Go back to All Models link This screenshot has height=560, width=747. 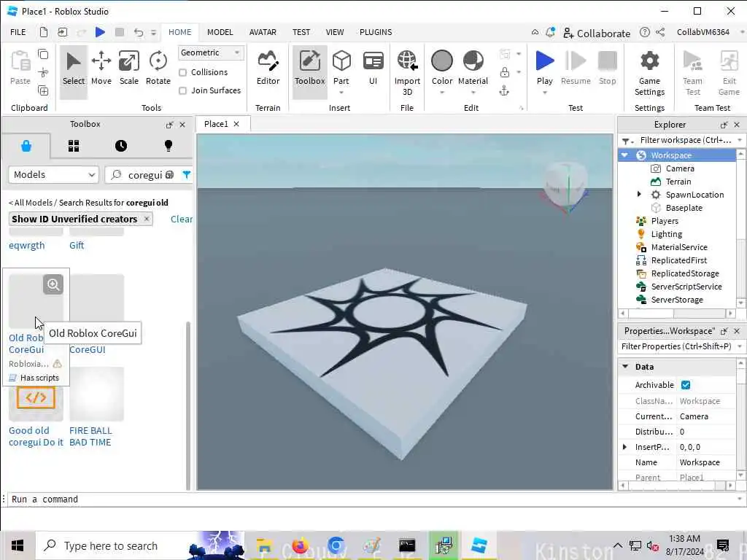[31, 203]
